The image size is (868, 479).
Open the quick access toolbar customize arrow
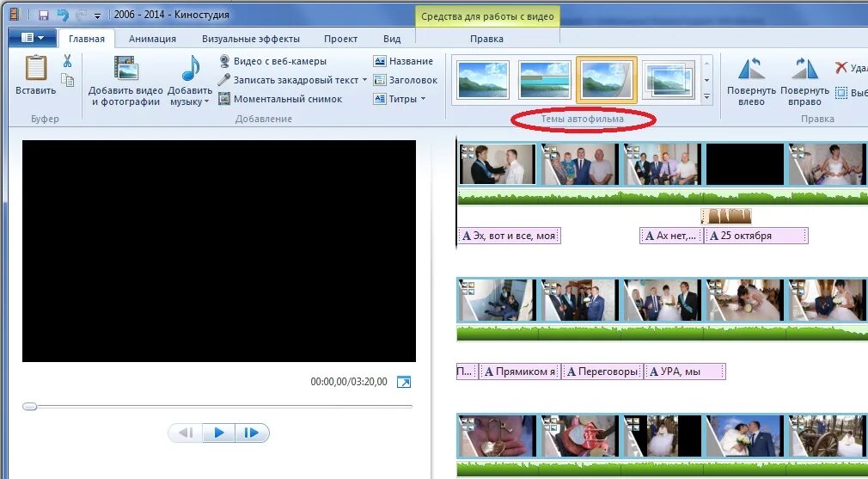pos(97,16)
